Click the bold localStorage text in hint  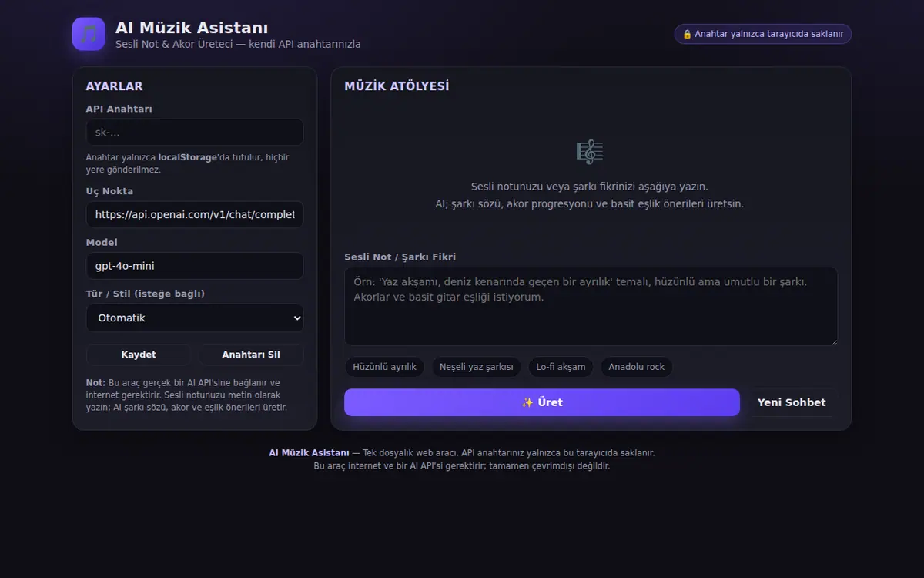[x=189, y=157]
